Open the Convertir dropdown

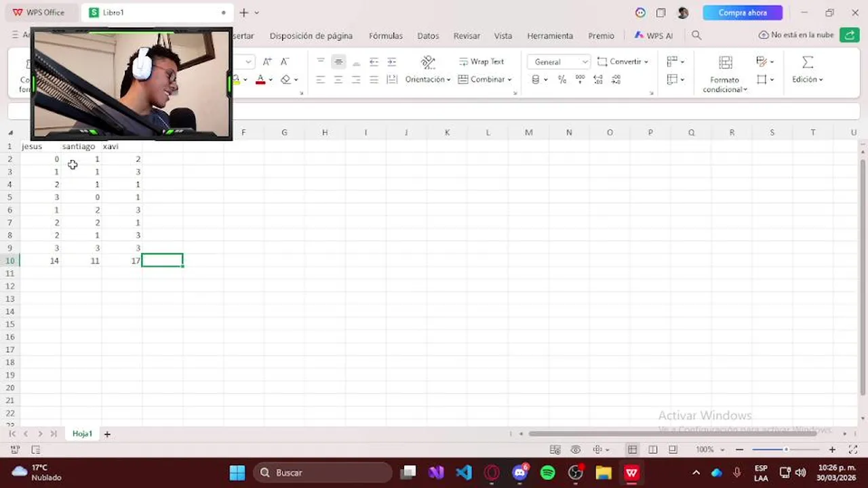[623, 62]
